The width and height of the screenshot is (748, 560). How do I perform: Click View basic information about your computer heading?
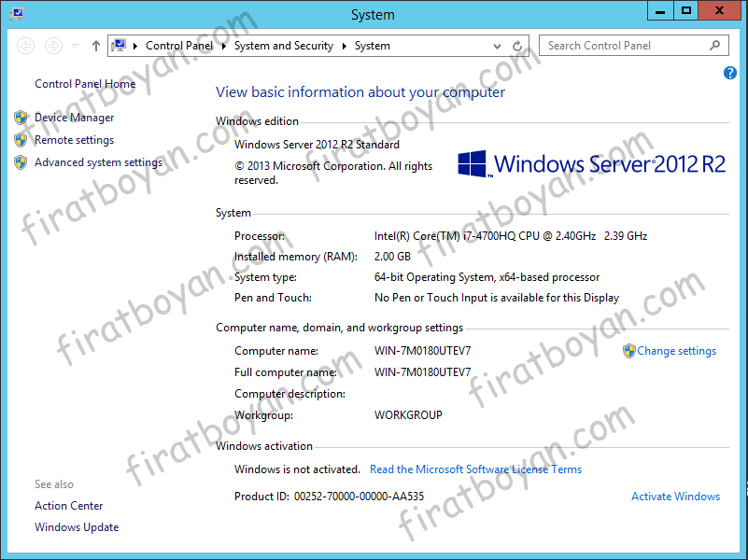(x=360, y=92)
